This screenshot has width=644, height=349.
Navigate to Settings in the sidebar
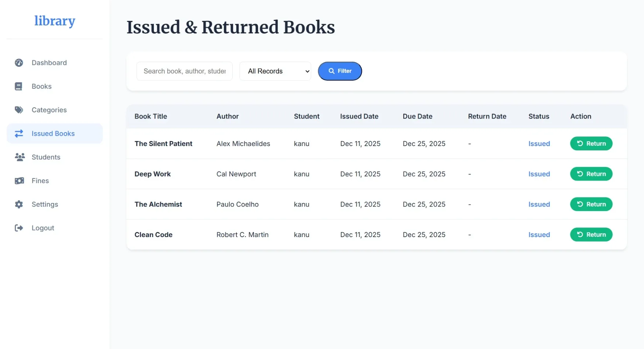click(x=44, y=204)
